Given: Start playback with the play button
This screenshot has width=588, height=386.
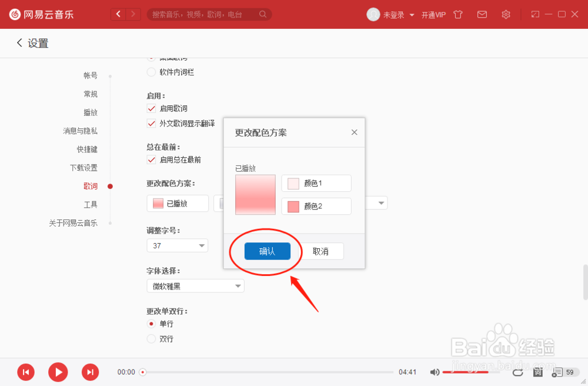Looking at the screenshot, I should (x=58, y=372).
